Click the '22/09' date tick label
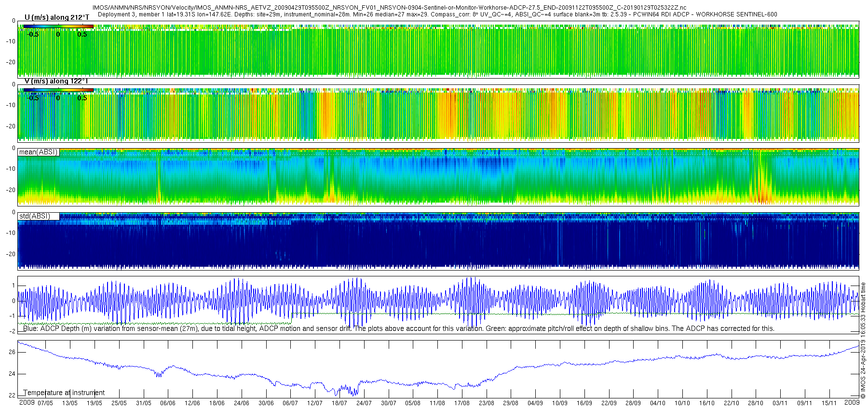This screenshot has width=868, height=410. [x=609, y=403]
